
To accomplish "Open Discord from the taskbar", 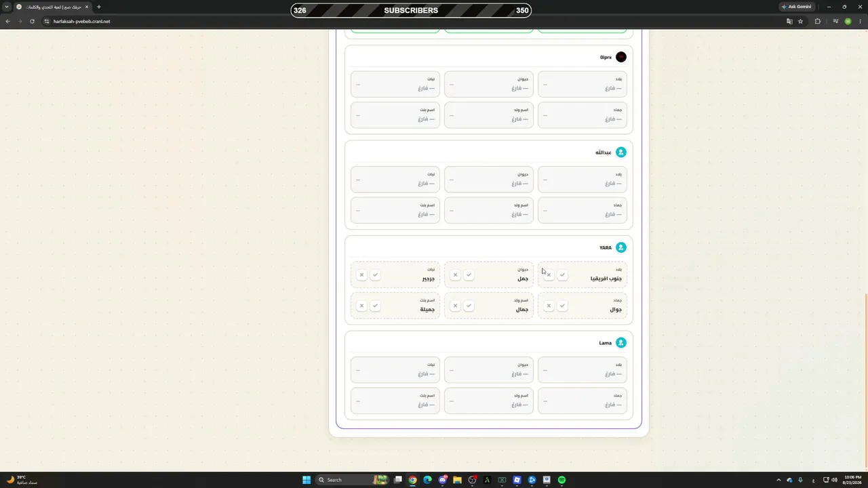I will (442, 480).
